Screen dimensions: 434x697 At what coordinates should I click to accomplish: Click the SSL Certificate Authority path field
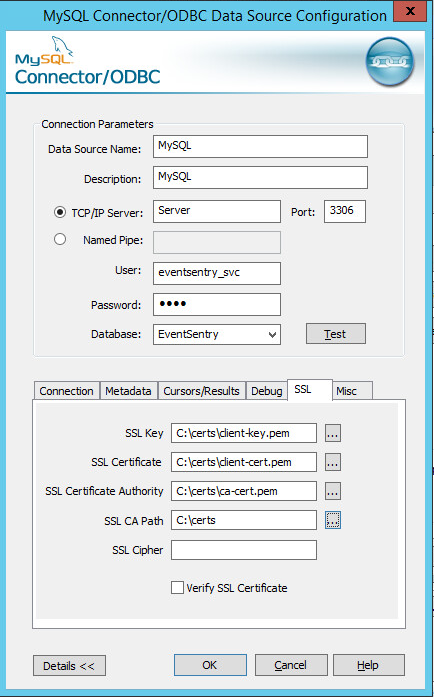point(244,491)
